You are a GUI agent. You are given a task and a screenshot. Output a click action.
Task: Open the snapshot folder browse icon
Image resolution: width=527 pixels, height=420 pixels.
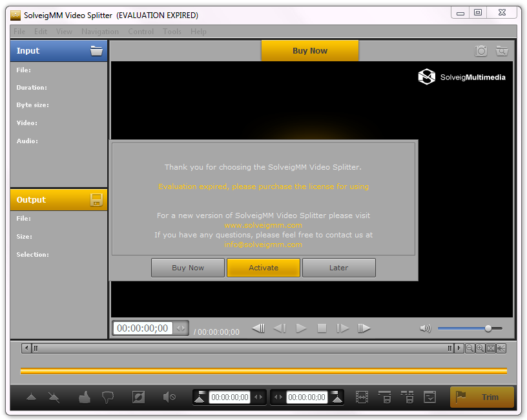pyautogui.click(x=502, y=51)
